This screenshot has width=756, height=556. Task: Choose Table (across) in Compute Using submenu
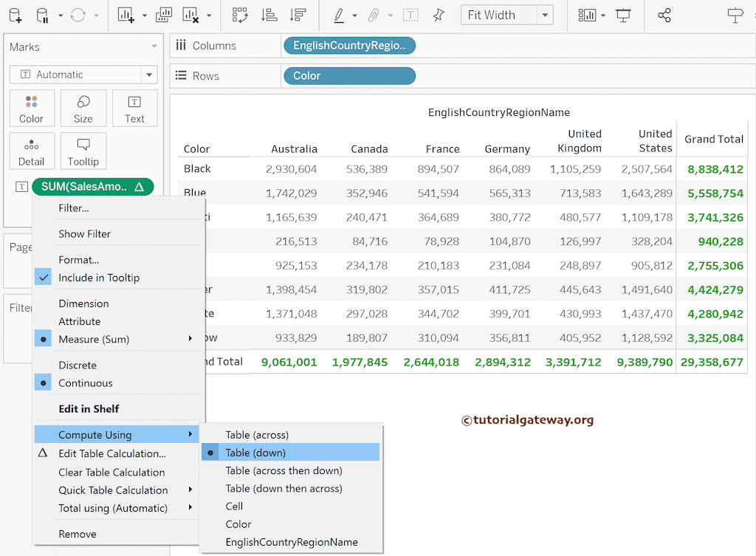[257, 435]
